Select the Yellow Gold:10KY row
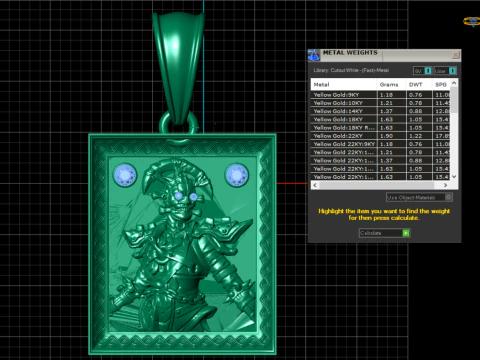Viewport: 480px width, 360px height. tap(380, 103)
